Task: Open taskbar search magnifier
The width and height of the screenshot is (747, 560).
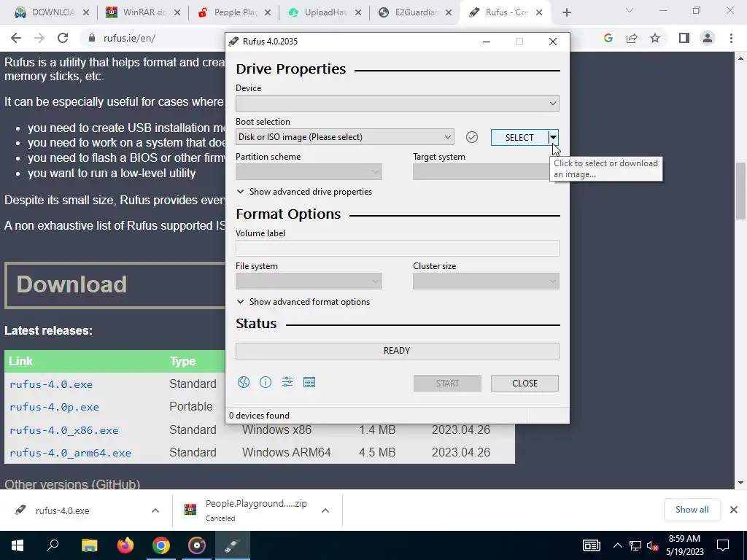Action: 53,545
